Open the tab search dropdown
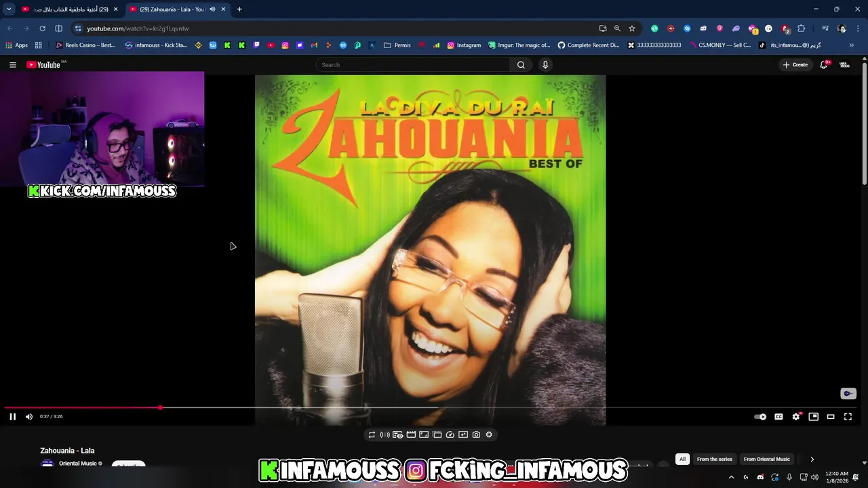Screen dimensions: 868x488 click(9, 9)
